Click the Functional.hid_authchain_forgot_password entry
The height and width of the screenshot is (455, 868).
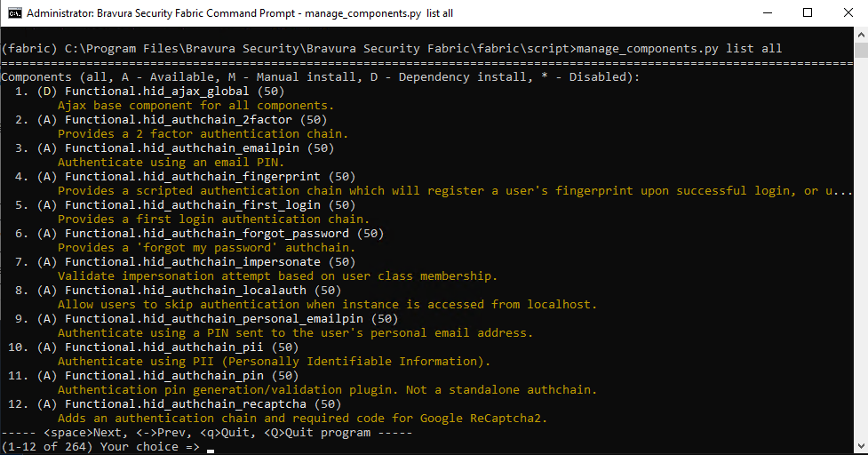point(206,234)
